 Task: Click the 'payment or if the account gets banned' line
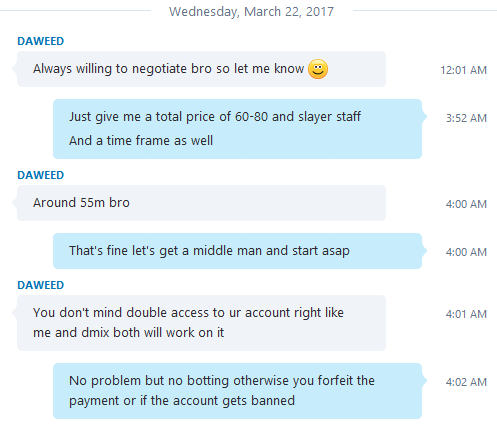click(182, 401)
